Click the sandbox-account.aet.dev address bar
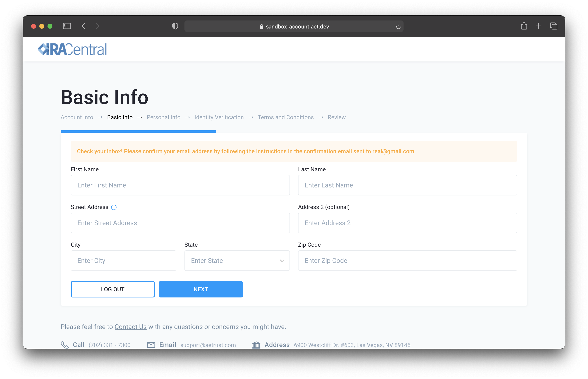Image resolution: width=588 pixels, height=379 pixels. (x=294, y=27)
